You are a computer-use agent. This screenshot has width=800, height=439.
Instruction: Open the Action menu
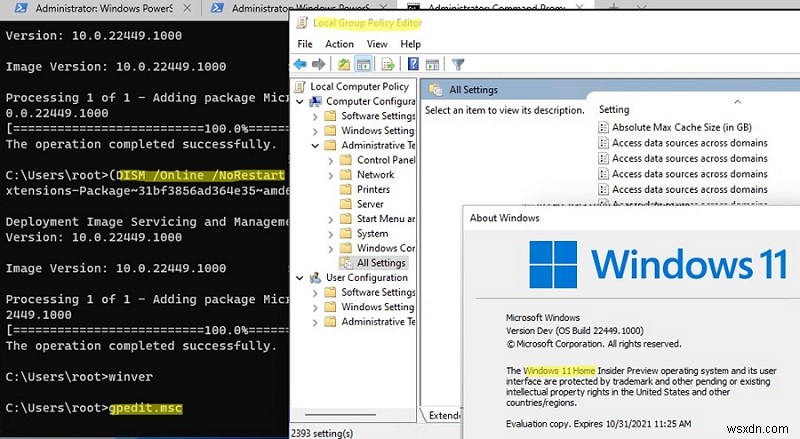pos(339,44)
